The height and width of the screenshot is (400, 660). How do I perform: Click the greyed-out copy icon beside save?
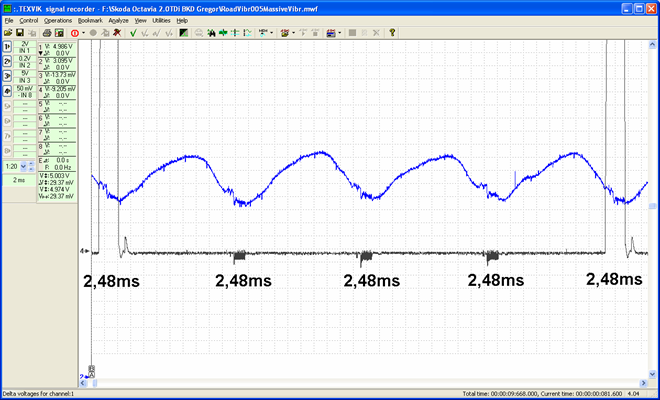pyautogui.click(x=32, y=33)
